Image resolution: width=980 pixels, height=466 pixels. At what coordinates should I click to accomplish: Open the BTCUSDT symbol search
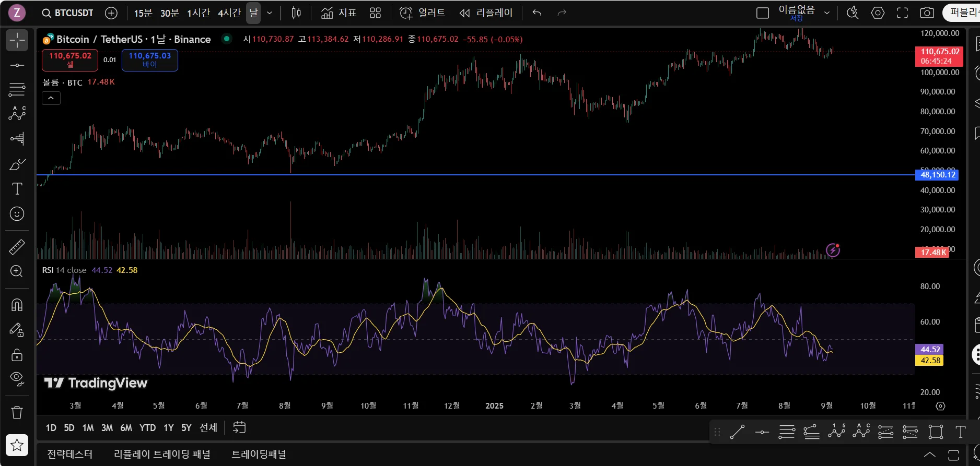coord(67,13)
